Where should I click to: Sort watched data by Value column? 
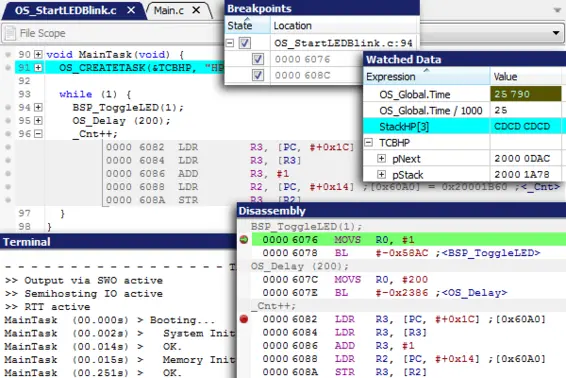click(x=526, y=77)
